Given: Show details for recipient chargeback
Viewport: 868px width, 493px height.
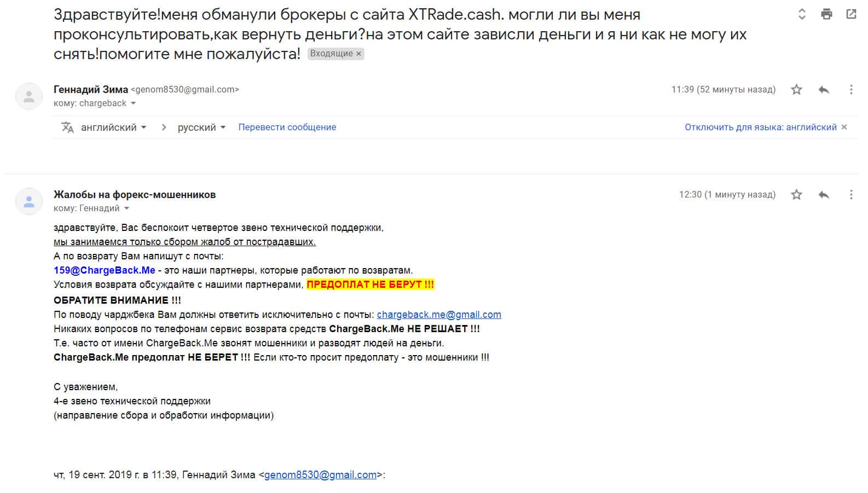Looking at the screenshot, I should [133, 103].
